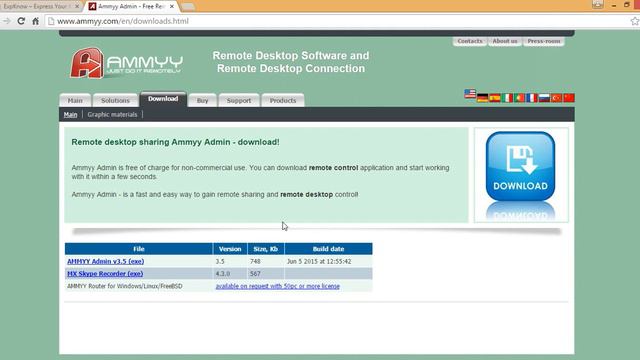Switch language with the Chinese flag
Image resolution: width=640 pixels, height=360 pixels.
[569, 98]
